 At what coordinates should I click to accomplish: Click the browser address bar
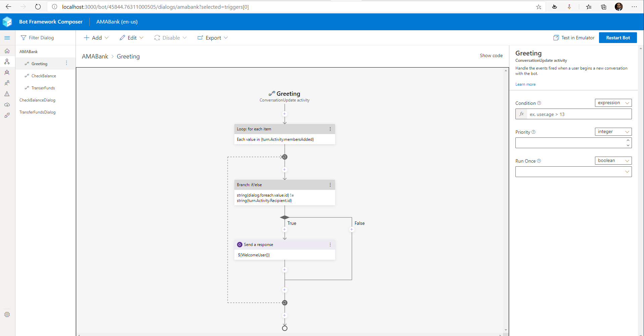tap(295, 7)
